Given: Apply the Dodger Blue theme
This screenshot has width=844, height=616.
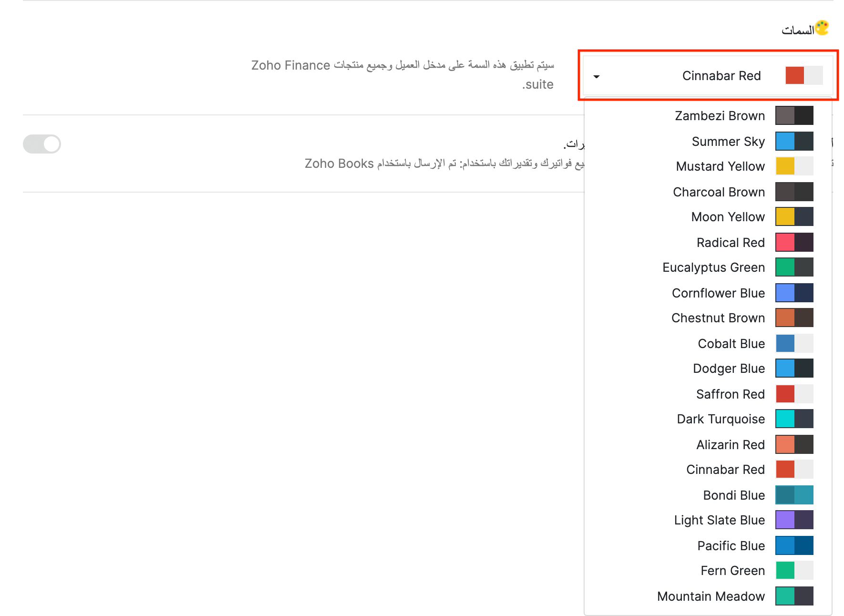Looking at the screenshot, I should tap(729, 369).
